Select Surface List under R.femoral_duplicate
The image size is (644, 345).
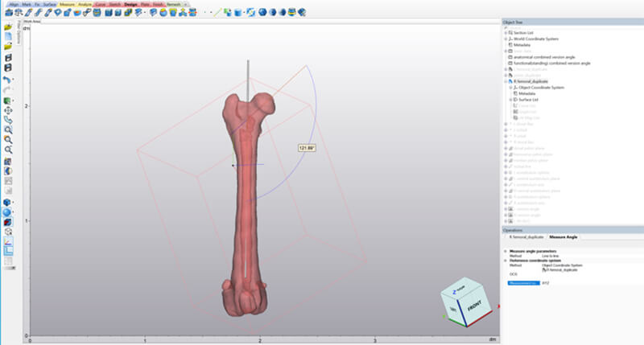click(527, 100)
